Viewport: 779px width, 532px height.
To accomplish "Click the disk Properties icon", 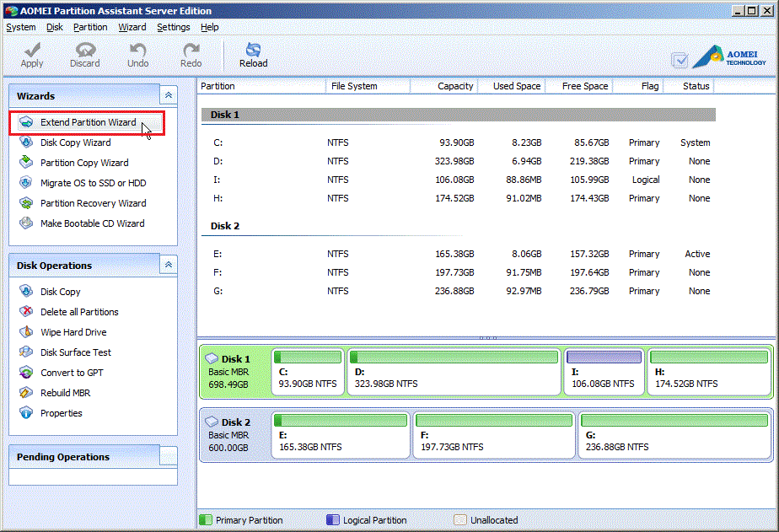I will pyautogui.click(x=26, y=413).
